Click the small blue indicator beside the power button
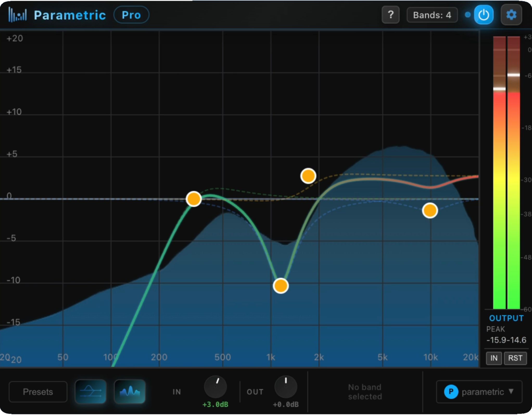The height and width of the screenshot is (415, 532). (467, 15)
